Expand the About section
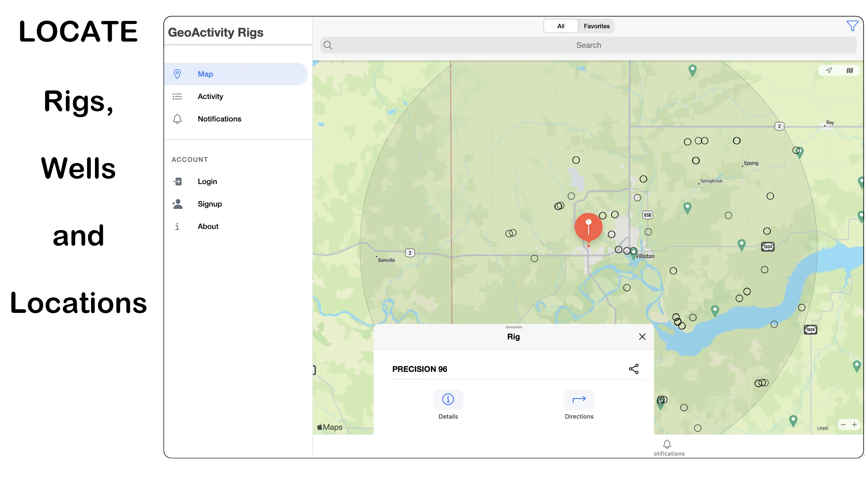Screen dimensions: 868x488 click(208, 226)
